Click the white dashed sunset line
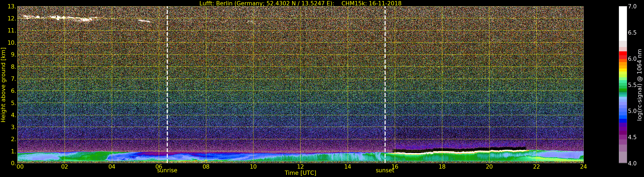 385,85
